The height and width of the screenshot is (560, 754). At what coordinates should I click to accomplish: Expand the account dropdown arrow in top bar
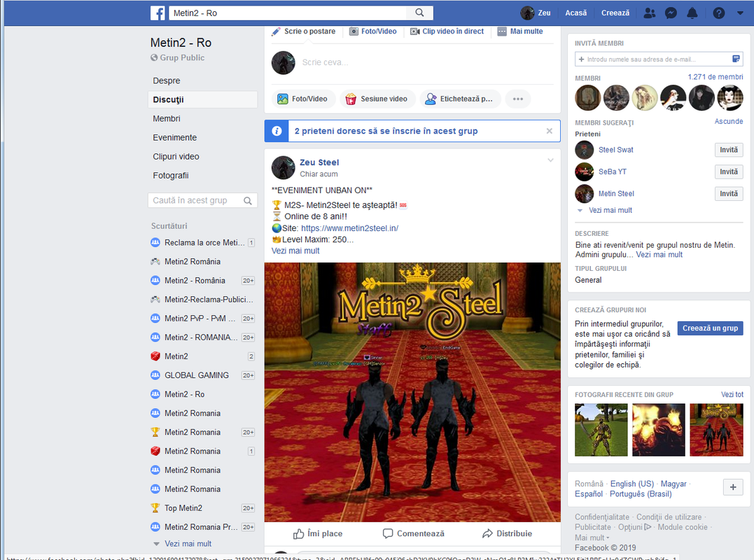740,13
